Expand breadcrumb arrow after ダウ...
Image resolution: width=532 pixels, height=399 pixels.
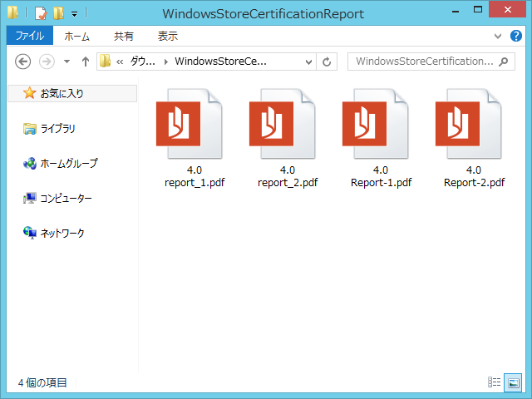pos(166,62)
